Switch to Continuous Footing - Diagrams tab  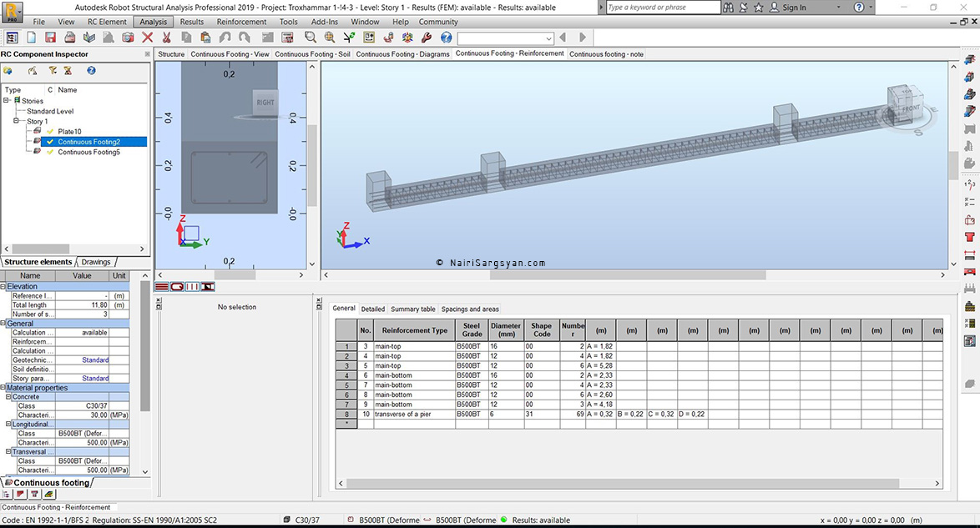point(402,54)
